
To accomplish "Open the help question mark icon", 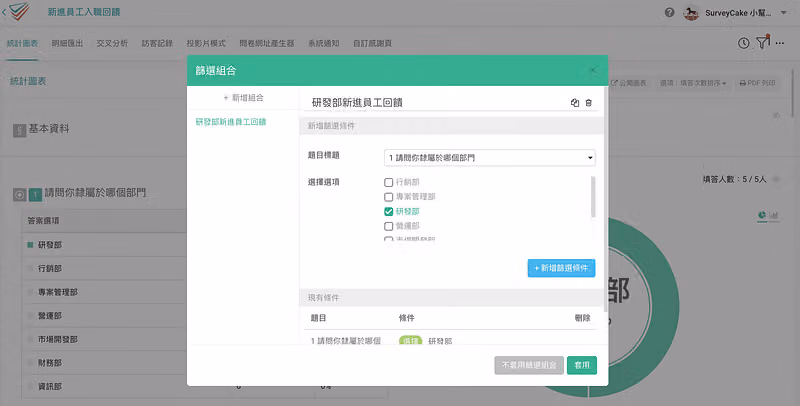I will (x=669, y=13).
